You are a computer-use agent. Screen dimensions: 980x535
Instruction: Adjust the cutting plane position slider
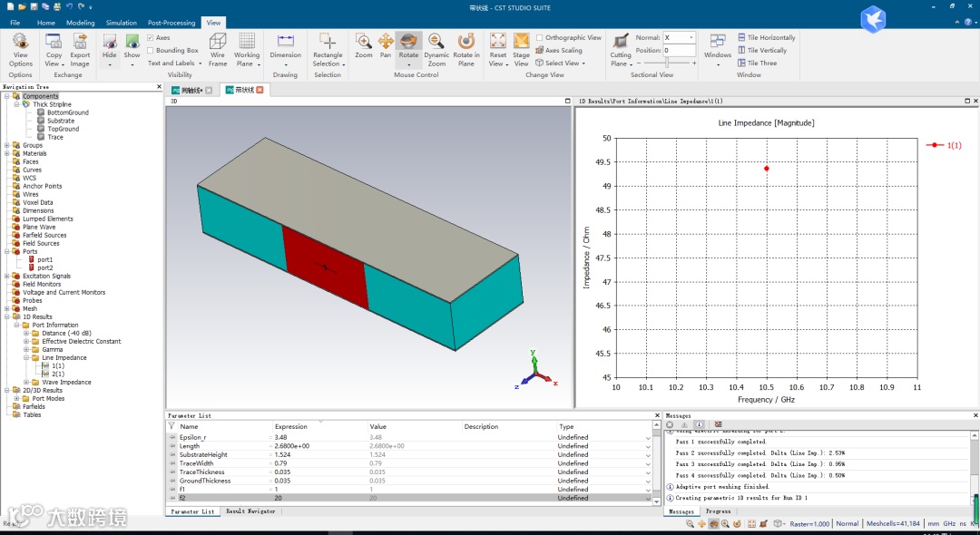(x=667, y=63)
